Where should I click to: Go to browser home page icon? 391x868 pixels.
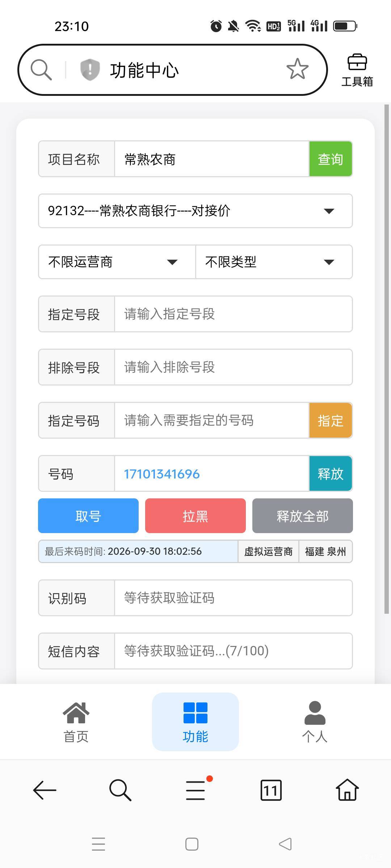(347, 790)
